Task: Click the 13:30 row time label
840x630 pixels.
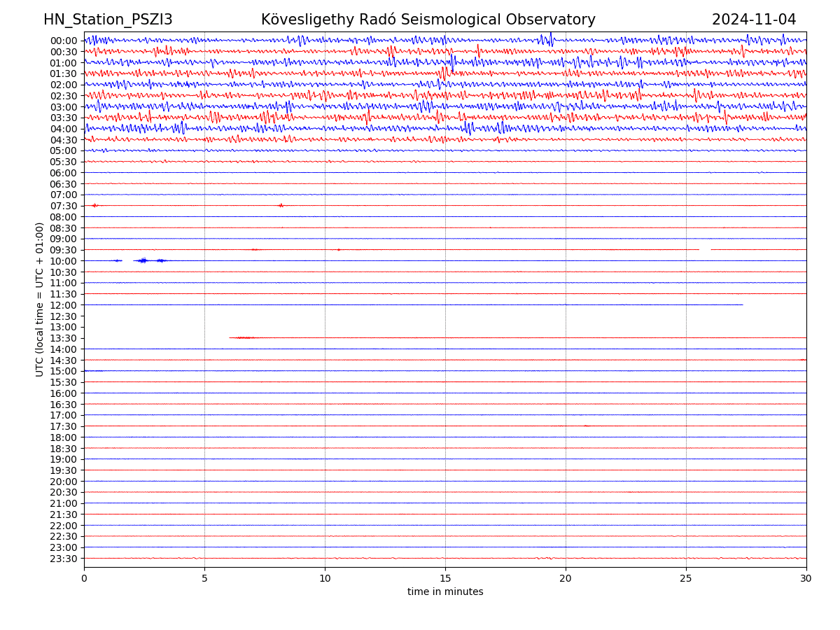Action: [x=63, y=338]
